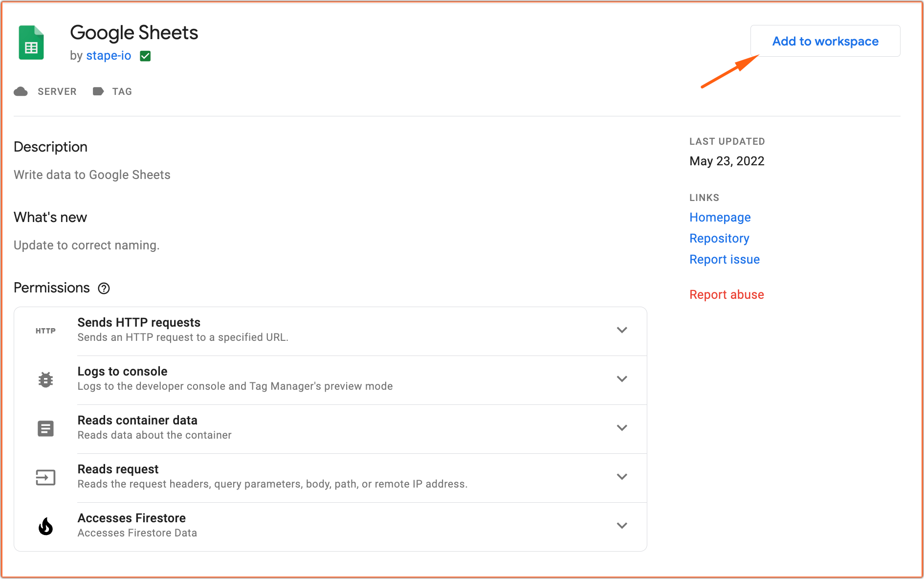924x579 pixels.
Task: Expand the Reads request permission
Action: (x=622, y=477)
